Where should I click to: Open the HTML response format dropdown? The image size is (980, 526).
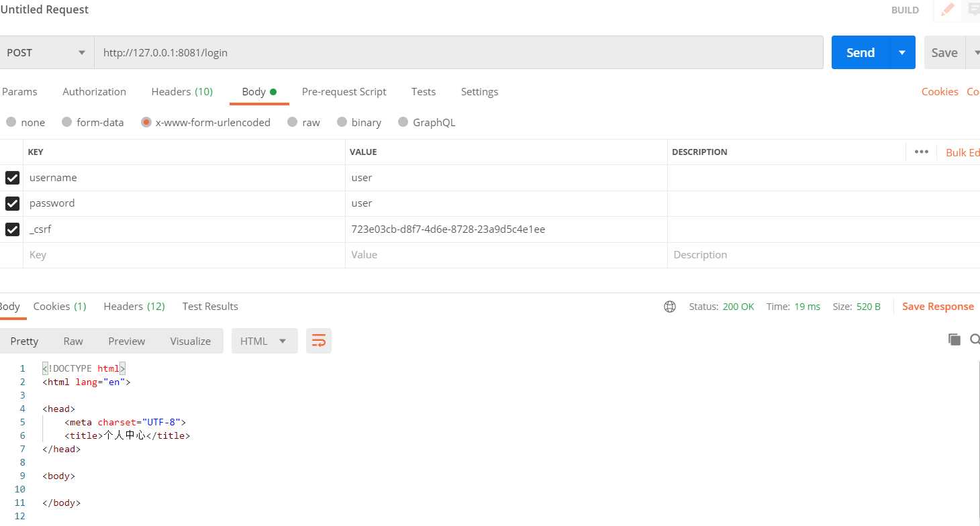pos(264,341)
